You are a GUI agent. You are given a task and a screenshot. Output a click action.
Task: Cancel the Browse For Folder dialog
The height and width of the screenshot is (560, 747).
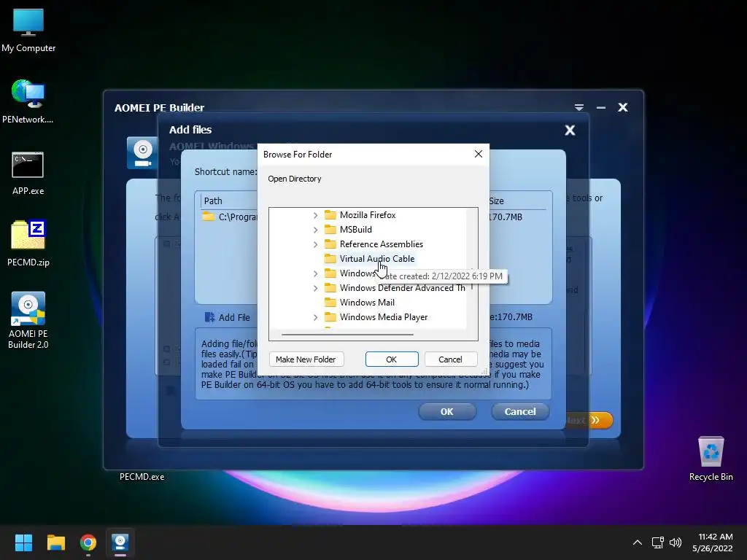[x=450, y=359]
